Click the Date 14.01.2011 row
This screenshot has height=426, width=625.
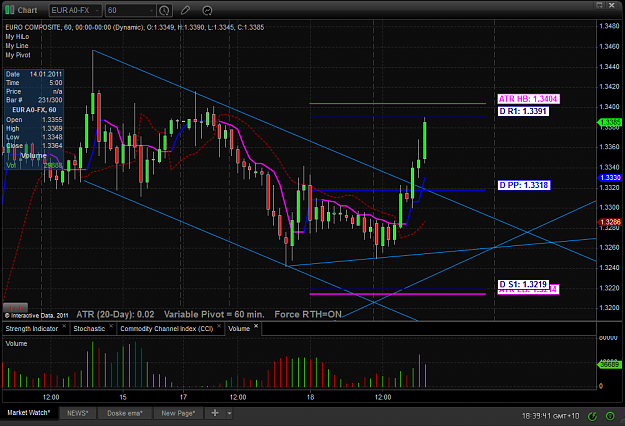(34, 75)
